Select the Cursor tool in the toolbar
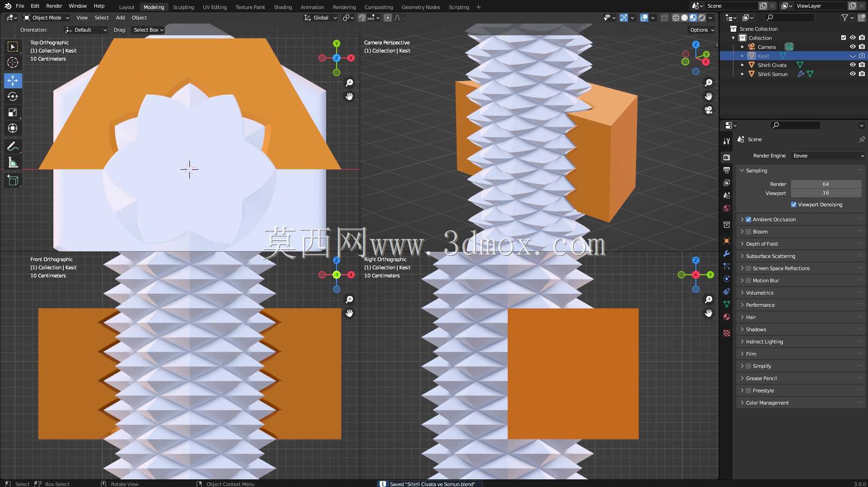Screen dimensions: 868x487 13,62
